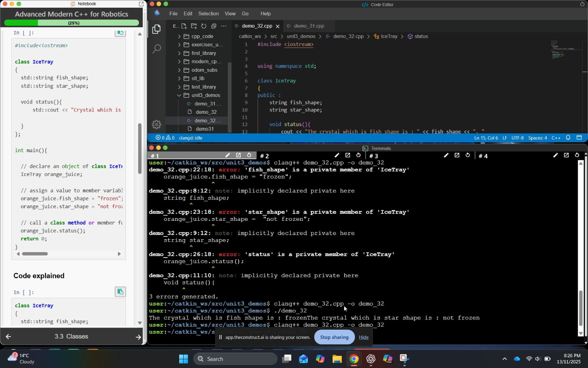
Task: Open Chrome from the Windows taskbar
Action: [x=354, y=359]
